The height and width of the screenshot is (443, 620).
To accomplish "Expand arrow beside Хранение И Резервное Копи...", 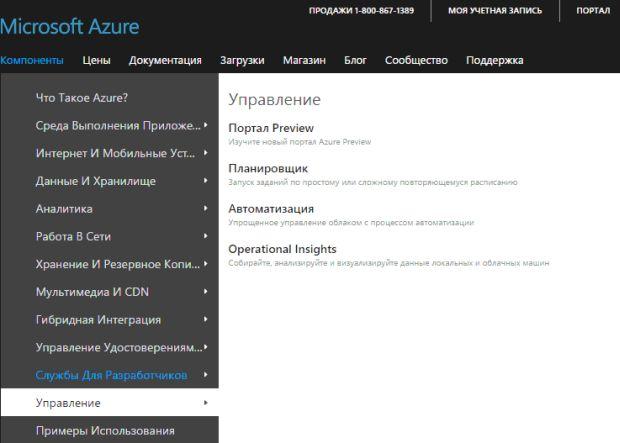I will pyautogui.click(x=206, y=263).
